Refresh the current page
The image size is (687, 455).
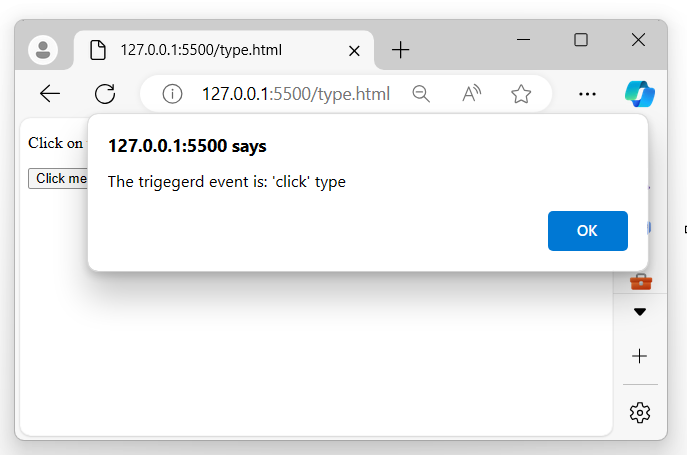(105, 94)
